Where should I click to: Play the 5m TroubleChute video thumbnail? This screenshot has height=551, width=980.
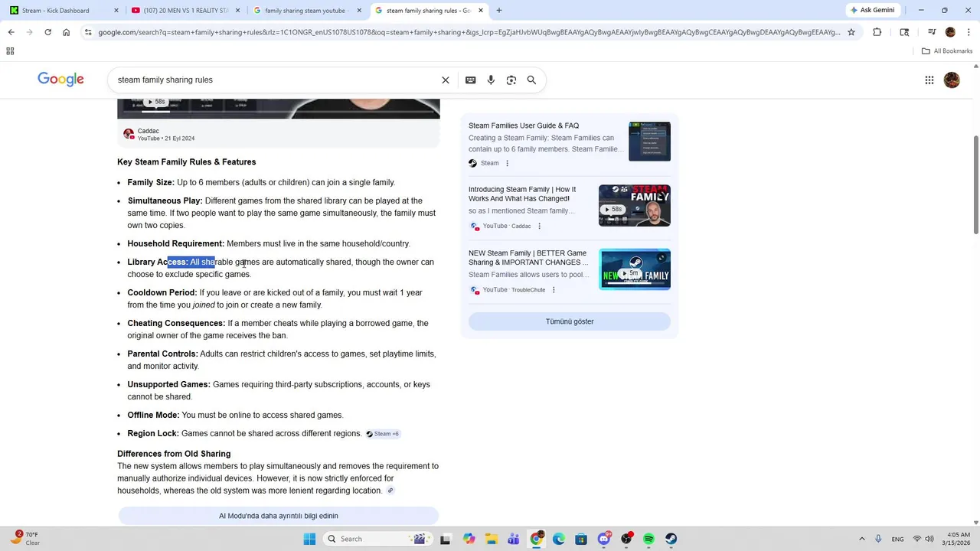[635, 269]
